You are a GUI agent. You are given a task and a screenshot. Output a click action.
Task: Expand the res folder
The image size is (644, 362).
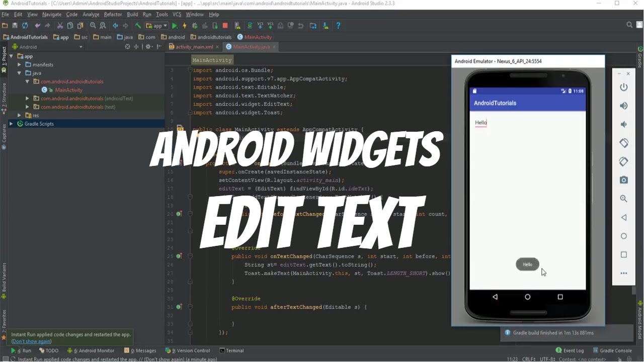point(20,116)
